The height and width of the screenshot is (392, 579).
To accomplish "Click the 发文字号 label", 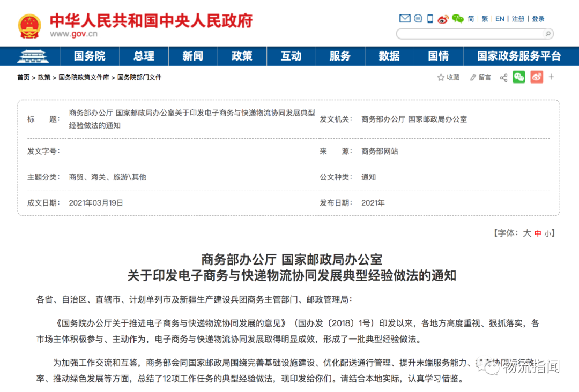I will [x=43, y=152].
